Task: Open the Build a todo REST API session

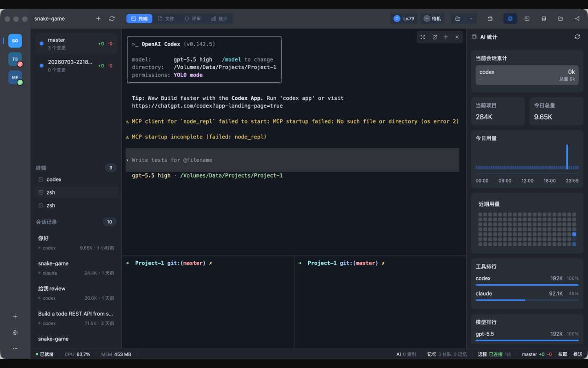Action: [76, 318]
